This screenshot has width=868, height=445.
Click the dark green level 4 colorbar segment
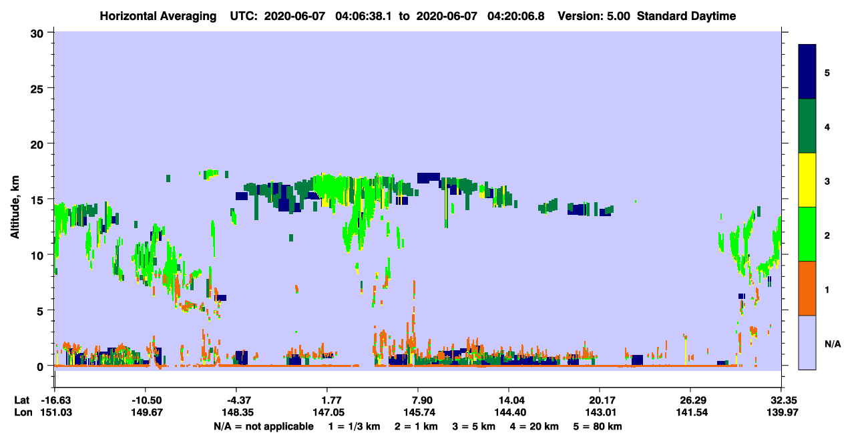(x=807, y=126)
